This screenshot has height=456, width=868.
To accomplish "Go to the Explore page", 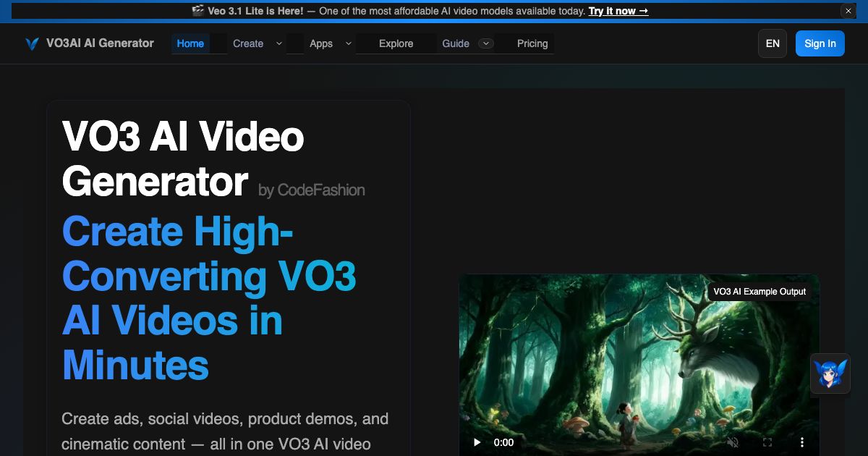I will pos(396,43).
